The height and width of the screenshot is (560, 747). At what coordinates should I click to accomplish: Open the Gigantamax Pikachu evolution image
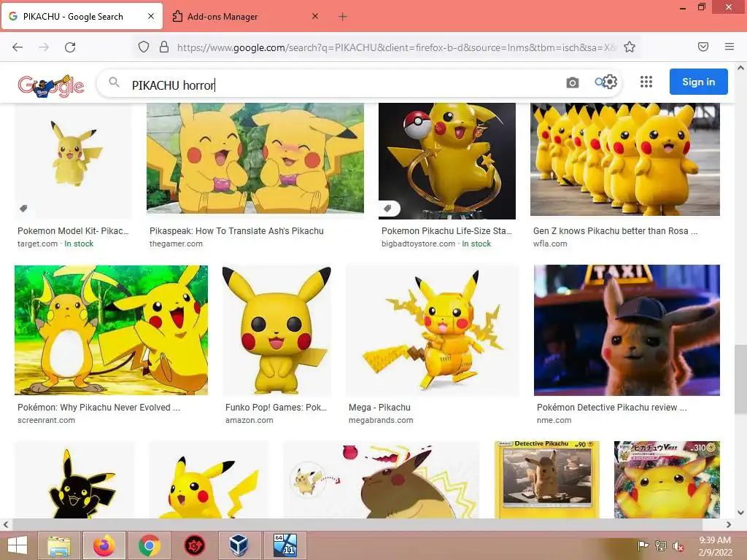coord(381,480)
